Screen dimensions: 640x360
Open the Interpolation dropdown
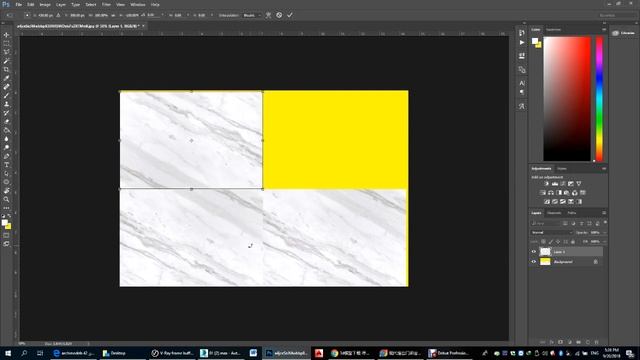click(x=251, y=15)
